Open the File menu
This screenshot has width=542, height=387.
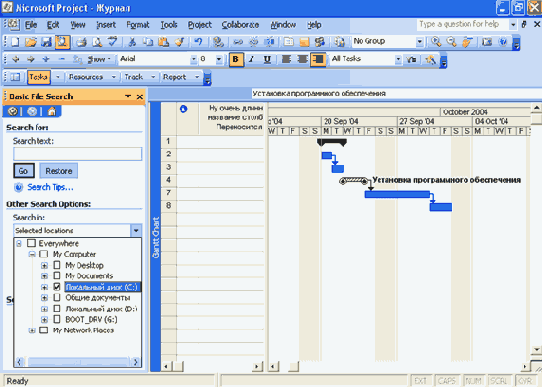[31, 25]
